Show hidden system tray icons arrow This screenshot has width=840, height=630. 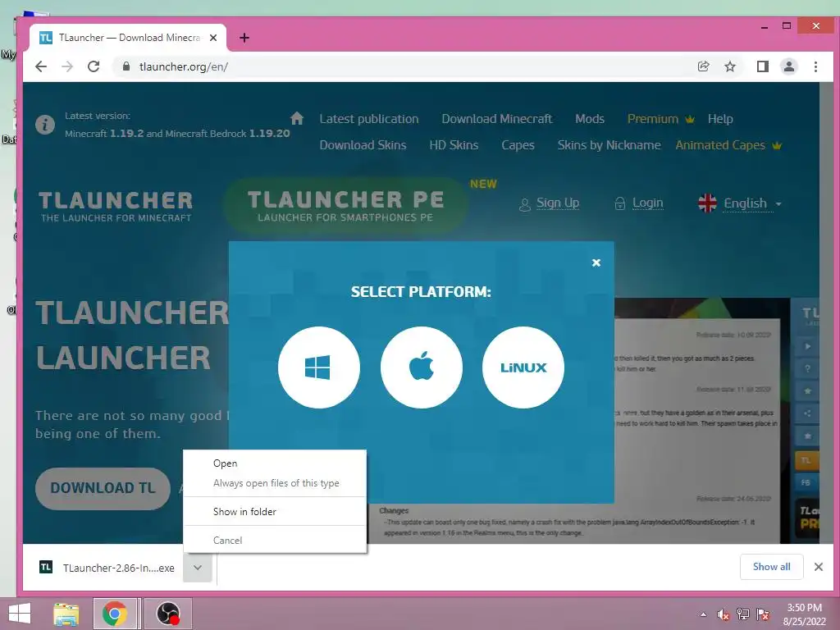pos(703,614)
